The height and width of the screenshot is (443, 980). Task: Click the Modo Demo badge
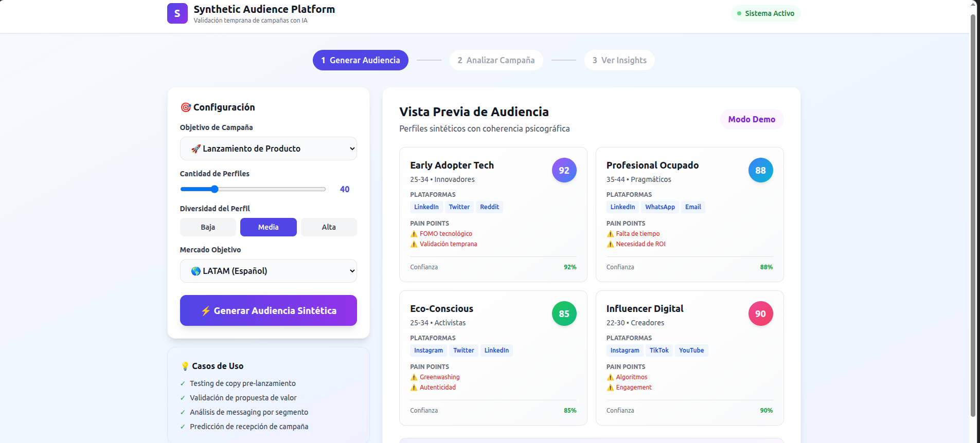751,119
